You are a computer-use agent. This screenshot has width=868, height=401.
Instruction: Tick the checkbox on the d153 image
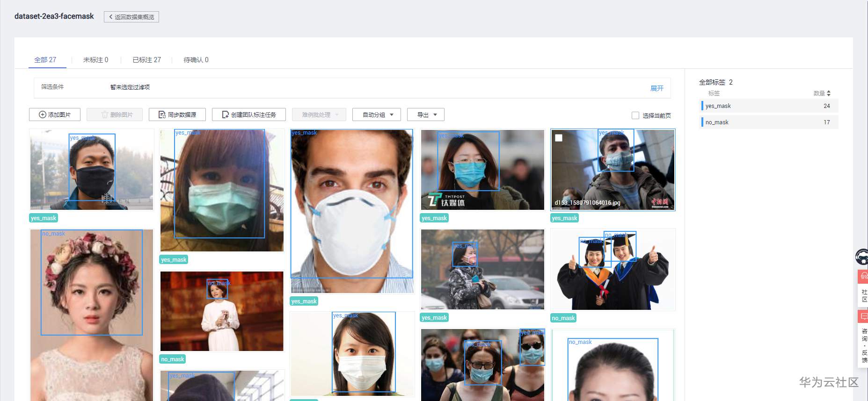[x=559, y=138]
